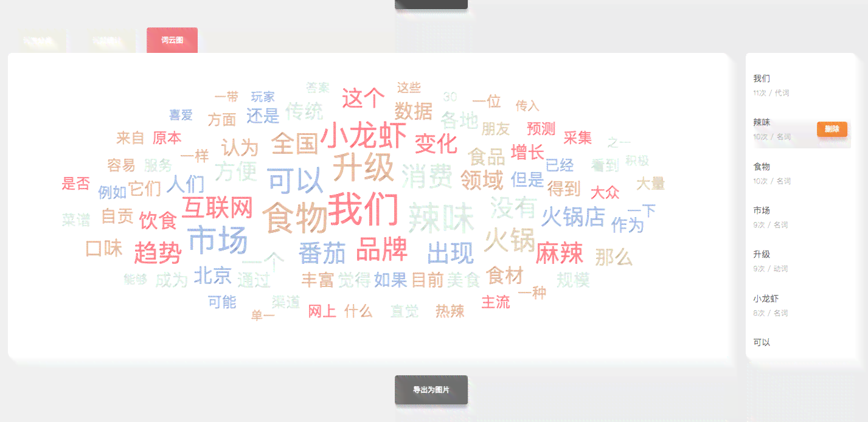This screenshot has height=422, width=868.
Task: Click 全国 in the word cloud
Action: (294, 144)
